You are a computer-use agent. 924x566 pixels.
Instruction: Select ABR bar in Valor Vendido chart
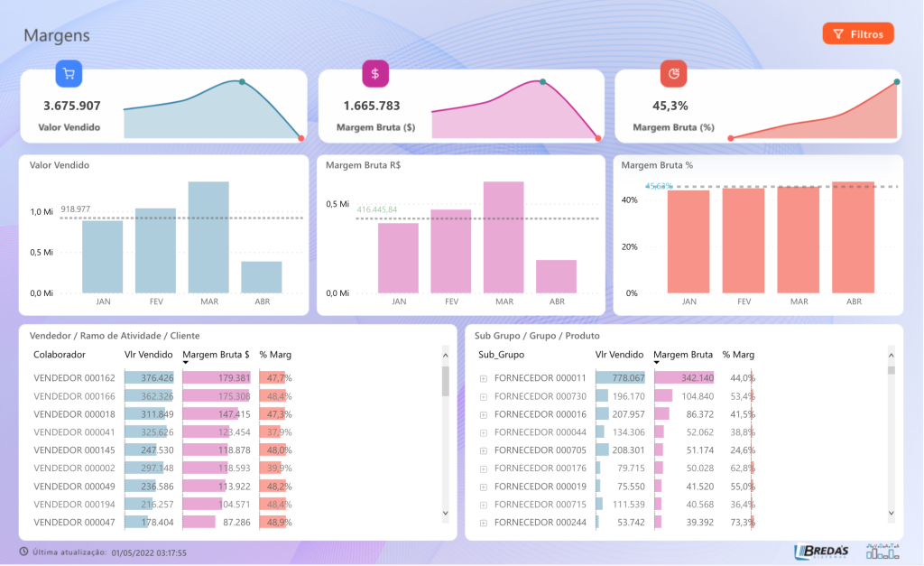(262, 277)
